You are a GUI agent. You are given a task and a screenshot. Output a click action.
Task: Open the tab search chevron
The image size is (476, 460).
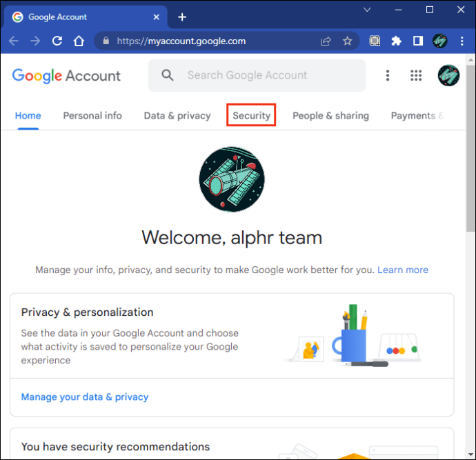click(367, 10)
